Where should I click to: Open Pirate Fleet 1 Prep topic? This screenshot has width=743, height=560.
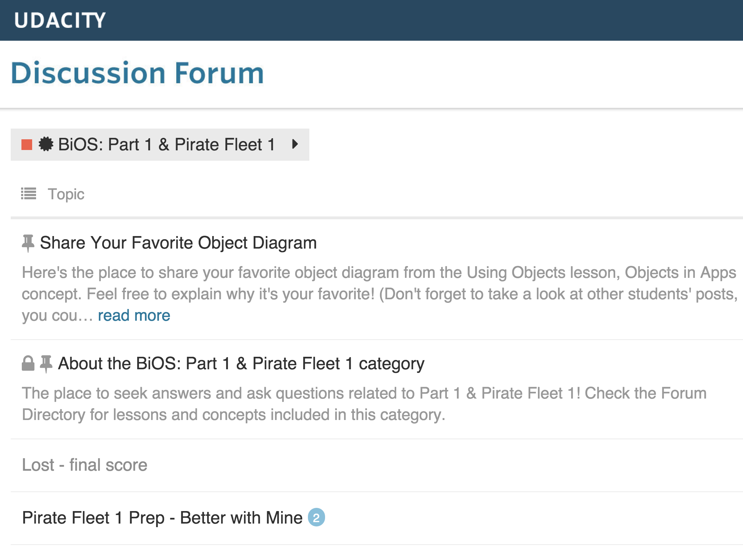(162, 518)
